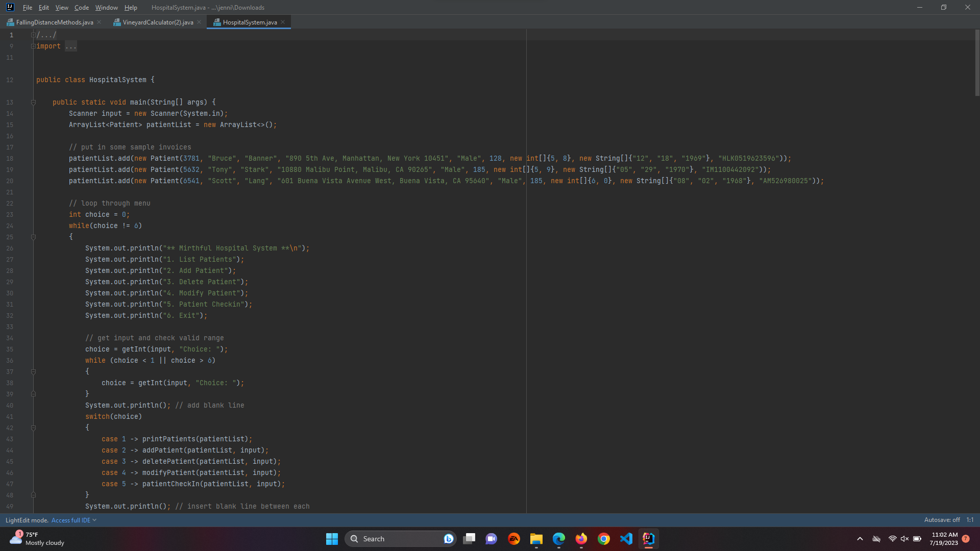Open Google Chrome from taskbar
This screenshot has width=980, height=551.
pos(604,539)
